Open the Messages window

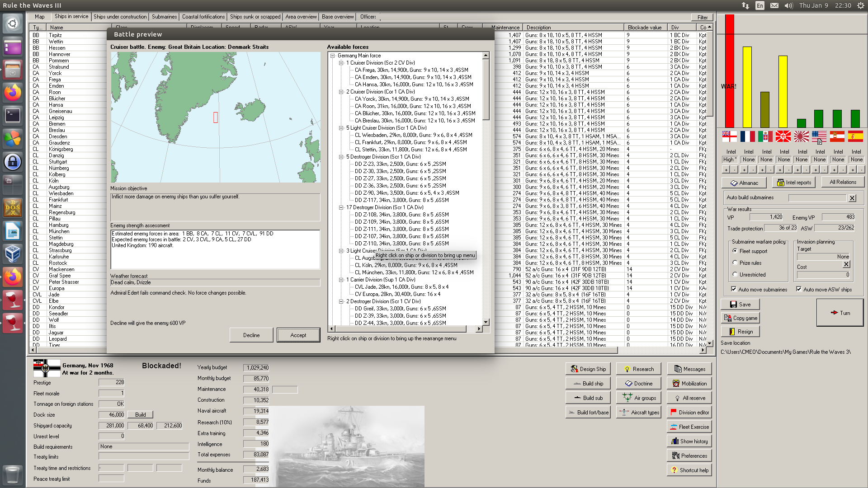pos(689,369)
